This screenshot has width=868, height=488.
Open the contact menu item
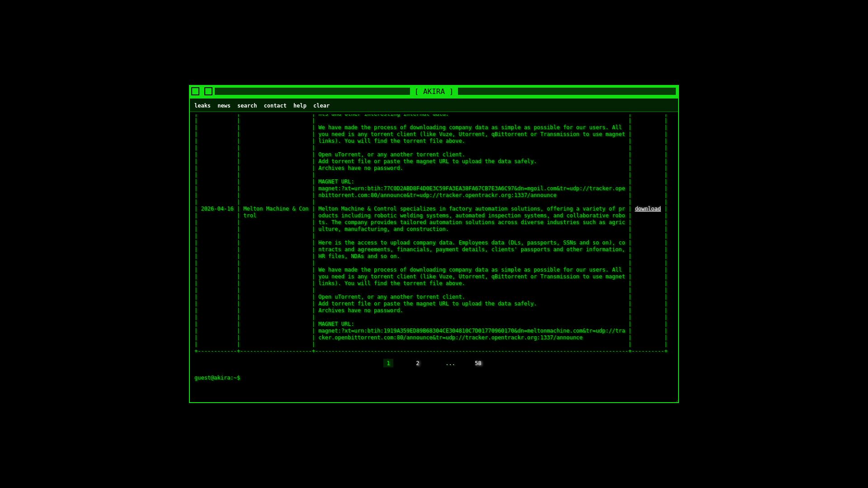pos(275,106)
